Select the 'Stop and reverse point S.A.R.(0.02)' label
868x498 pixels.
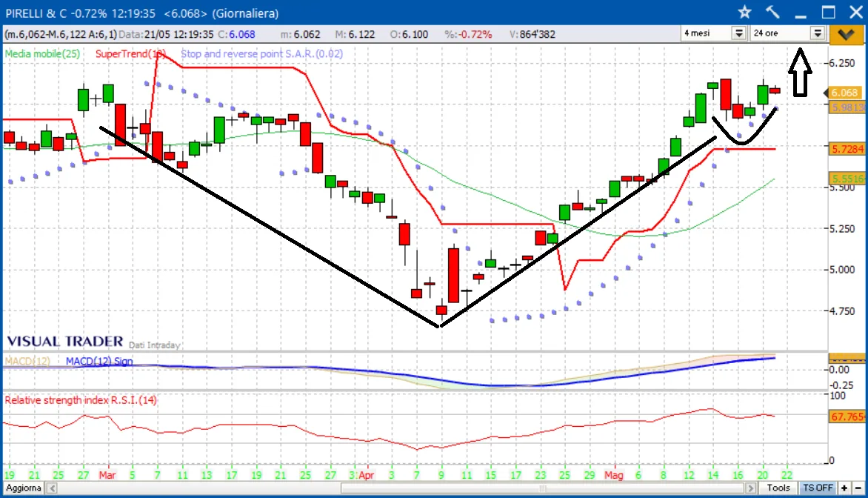[x=262, y=54]
